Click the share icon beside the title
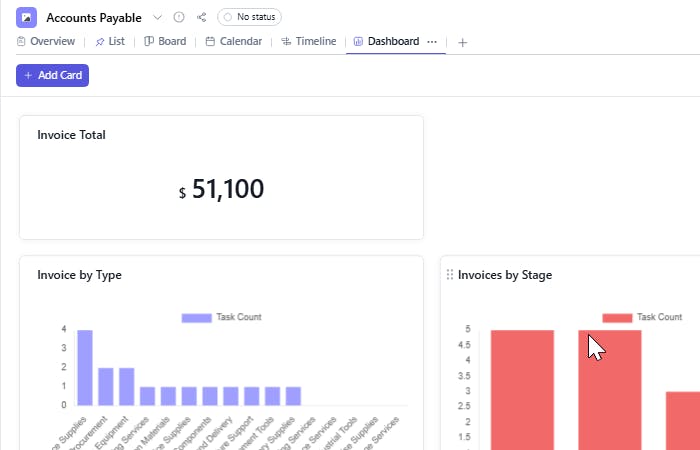 tap(202, 17)
